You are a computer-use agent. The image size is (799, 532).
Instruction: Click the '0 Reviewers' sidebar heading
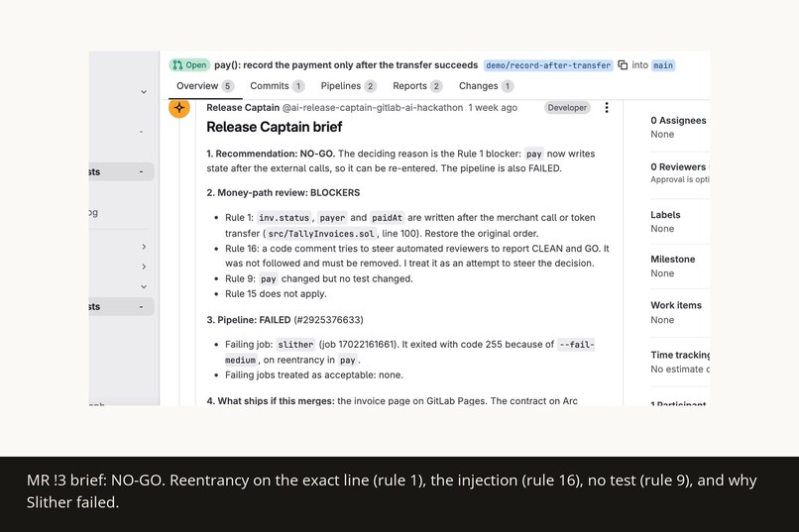[678, 167]
